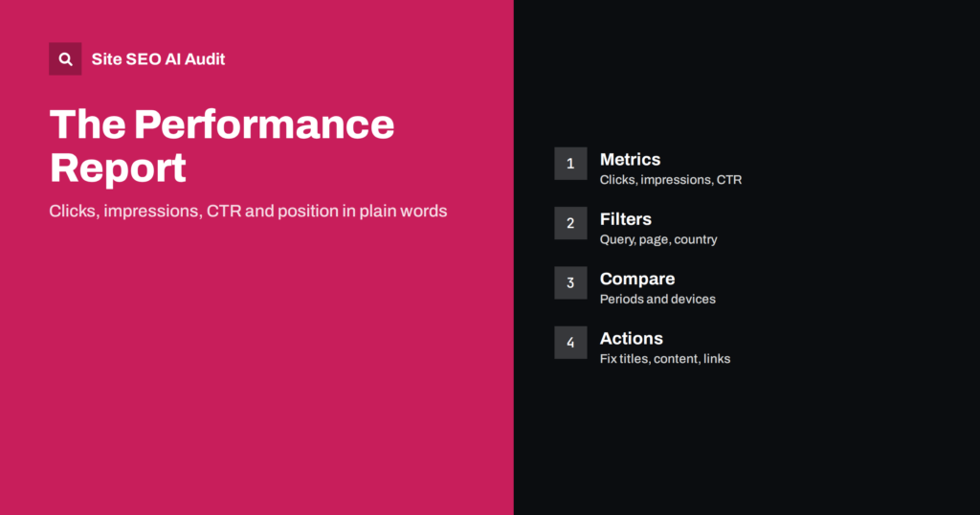Select the 'Query, page, country' line
This screenshot has width=980, height=515.
[x=658, y=239]
